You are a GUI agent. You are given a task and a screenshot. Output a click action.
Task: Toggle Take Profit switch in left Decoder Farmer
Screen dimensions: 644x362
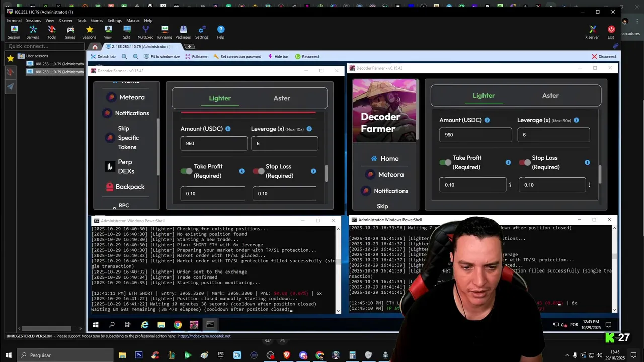coord(186,171)
